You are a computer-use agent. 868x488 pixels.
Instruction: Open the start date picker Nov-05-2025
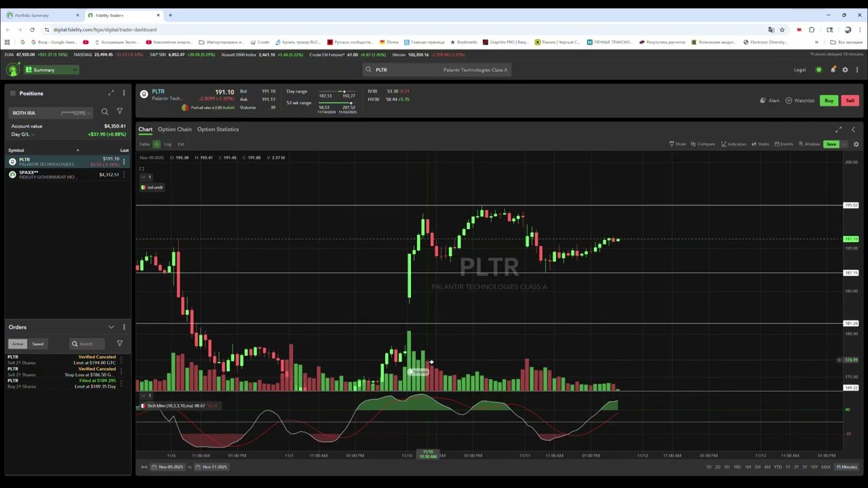tap(167, 467)
